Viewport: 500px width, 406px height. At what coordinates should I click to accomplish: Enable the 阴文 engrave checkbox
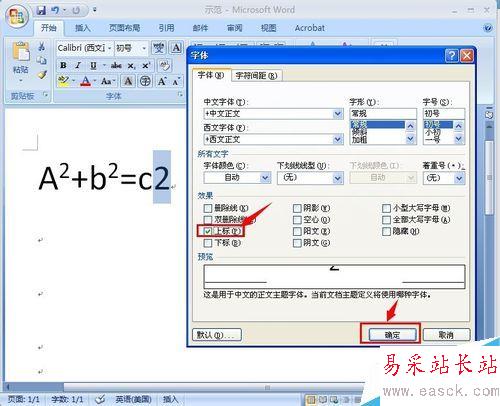pyautogui.click(x=297, y=243)
